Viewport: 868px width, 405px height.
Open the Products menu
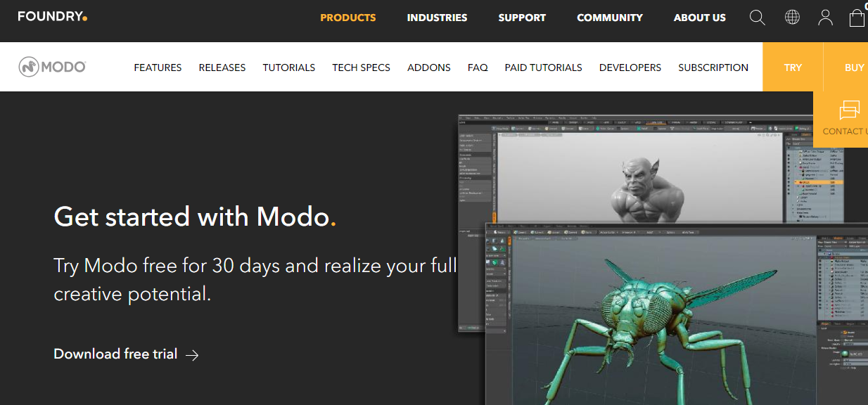tap(348, 18)
